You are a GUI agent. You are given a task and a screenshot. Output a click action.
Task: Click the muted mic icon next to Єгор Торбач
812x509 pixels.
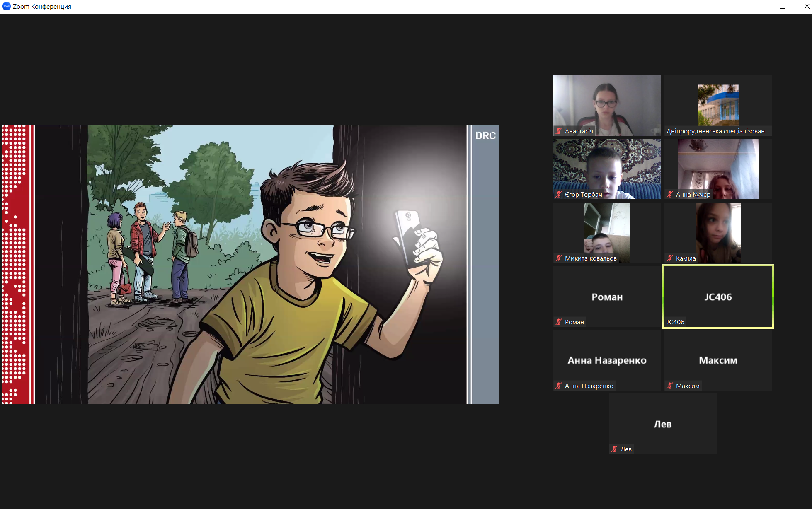559,195
